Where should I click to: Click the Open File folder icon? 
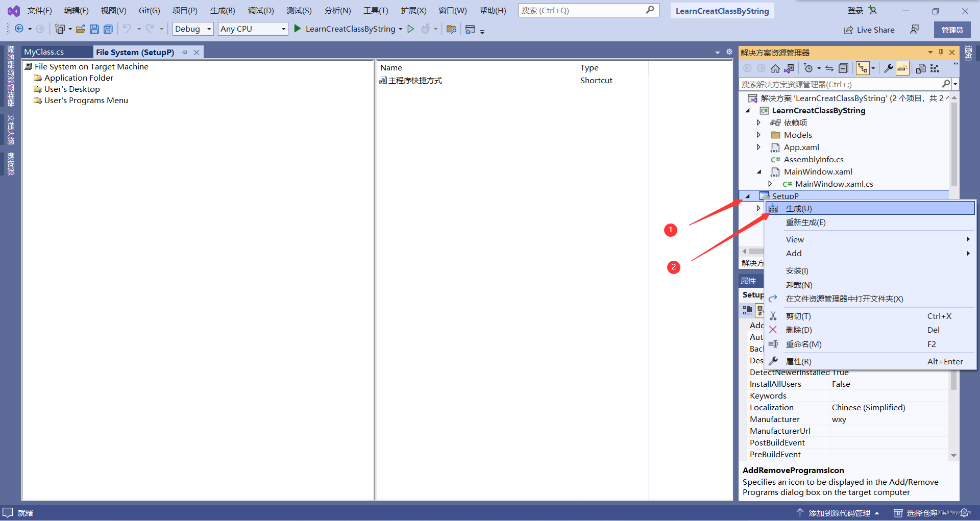click(x=81, y=29)
